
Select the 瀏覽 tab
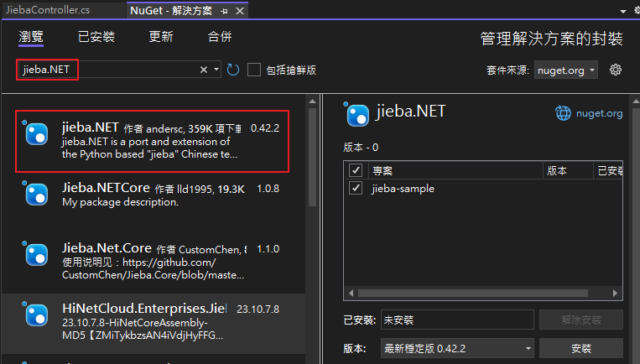tap(31, 37)
